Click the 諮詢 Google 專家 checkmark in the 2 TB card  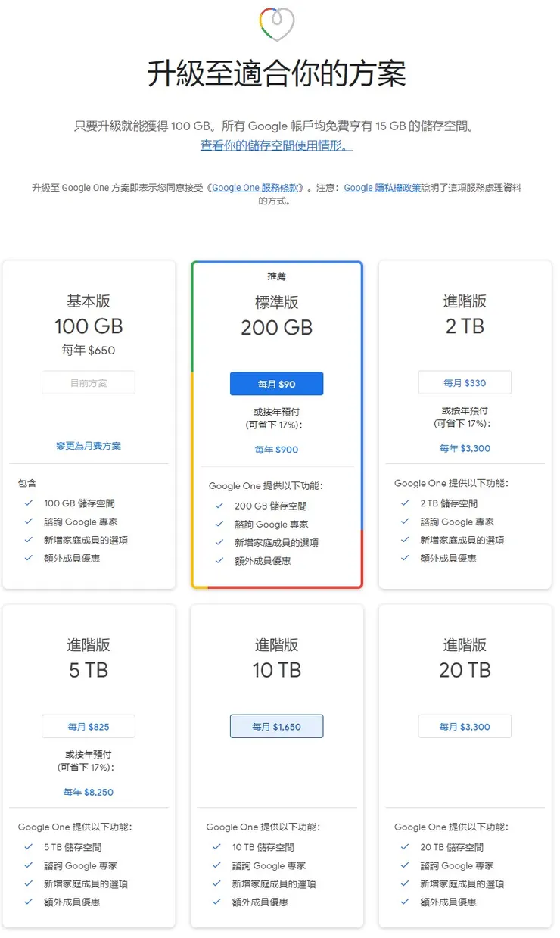coord(405,522)
